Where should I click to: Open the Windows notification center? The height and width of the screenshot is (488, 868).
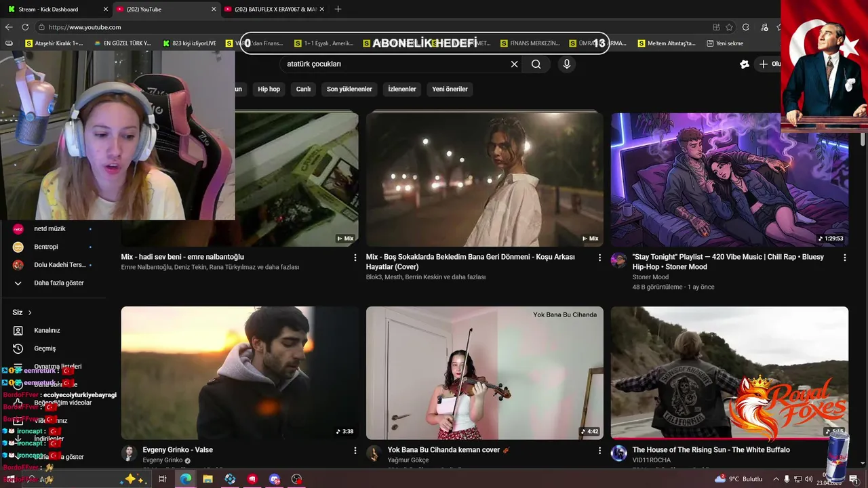pos(853,479)
